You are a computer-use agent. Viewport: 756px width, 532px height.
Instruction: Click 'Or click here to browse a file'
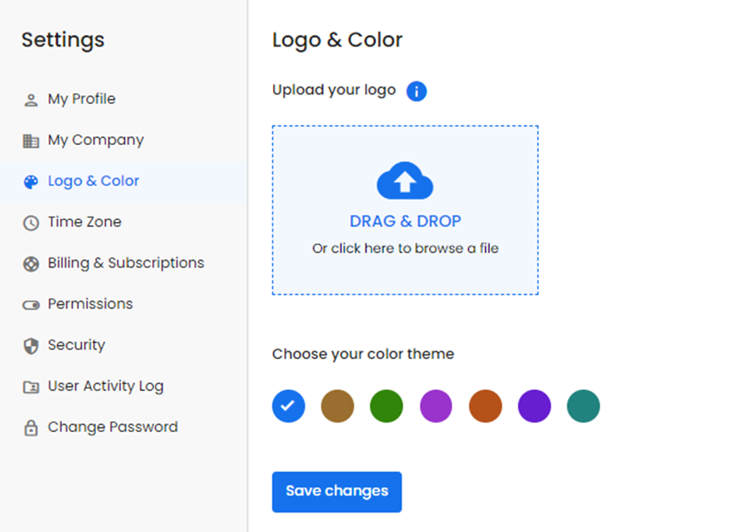point(405,249)
